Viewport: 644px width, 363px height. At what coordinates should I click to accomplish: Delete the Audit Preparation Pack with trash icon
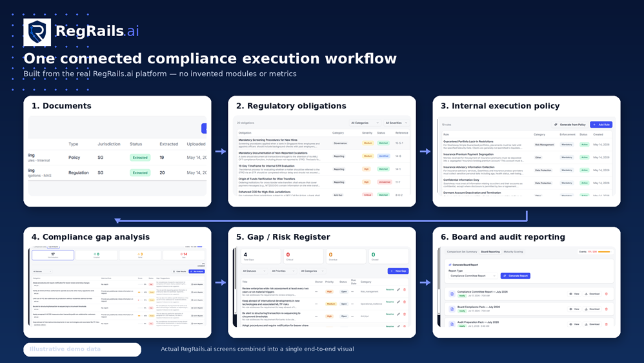[606, 324]
